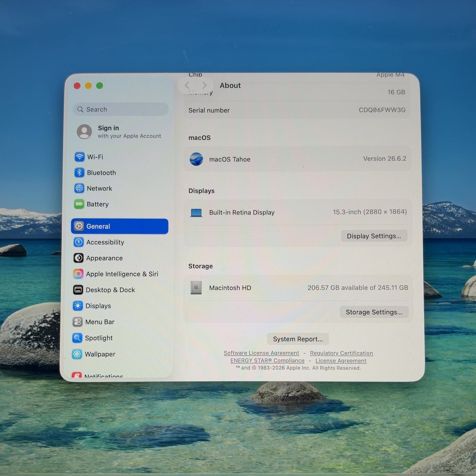Click the System Report button
This screenshot has width=476, height=476.
(298, 339)
